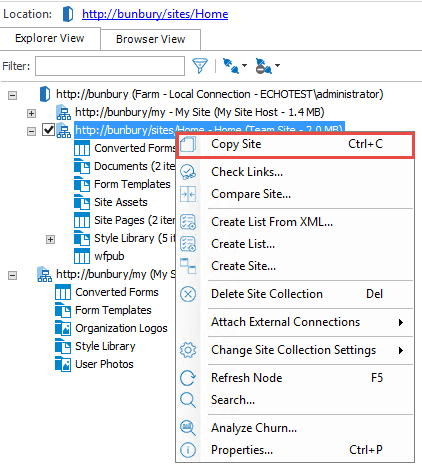The height and width of the screenshot is (473, 422).
Task: Click the Check Links icon in menu
Action: [x=188, y=172]
